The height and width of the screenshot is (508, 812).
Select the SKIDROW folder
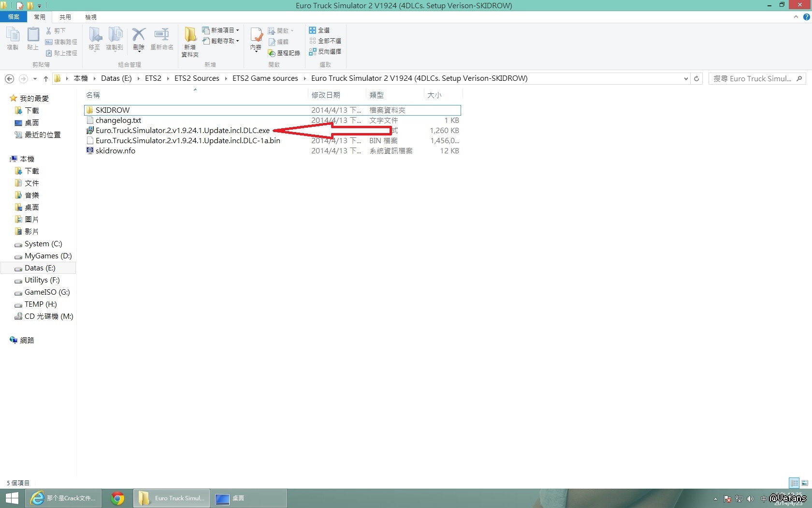[272, 110]
